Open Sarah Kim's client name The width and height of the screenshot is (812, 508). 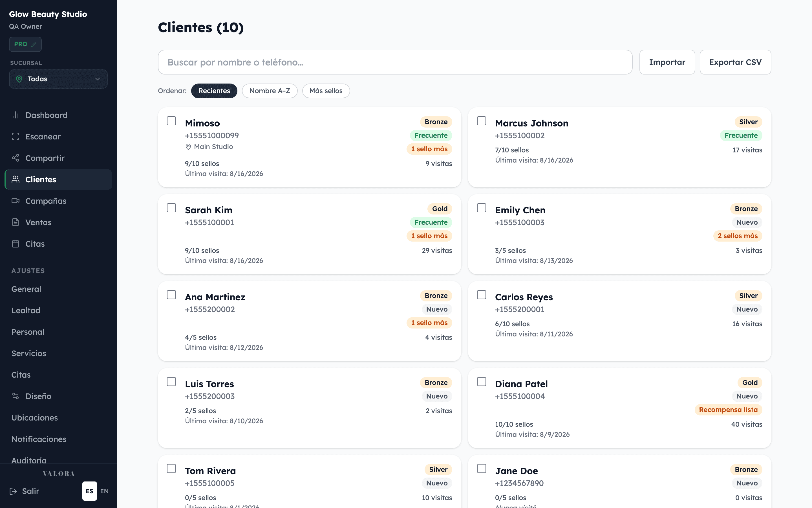pos(208,210)
